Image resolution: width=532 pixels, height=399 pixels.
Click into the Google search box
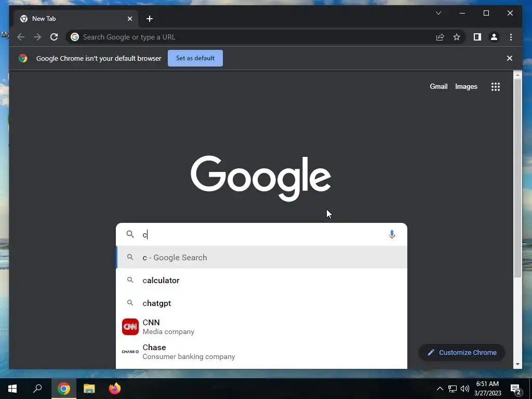(261, 234)
